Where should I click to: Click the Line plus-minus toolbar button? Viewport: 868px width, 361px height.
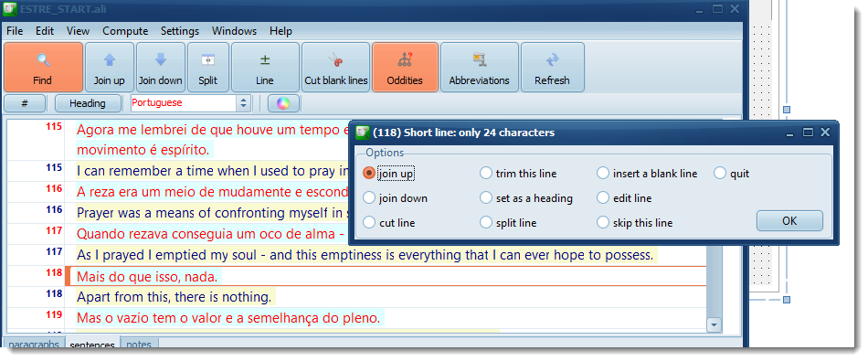(x=265, y=67)
